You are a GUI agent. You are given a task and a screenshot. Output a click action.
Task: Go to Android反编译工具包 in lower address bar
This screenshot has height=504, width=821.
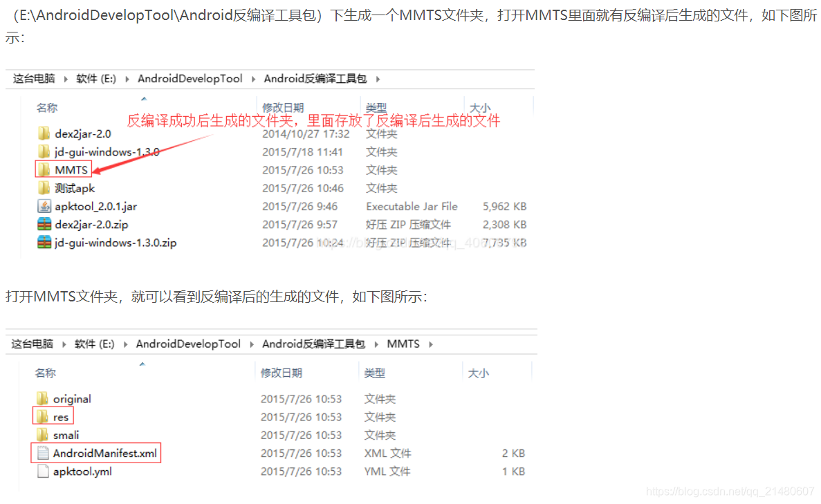(313, 344)
